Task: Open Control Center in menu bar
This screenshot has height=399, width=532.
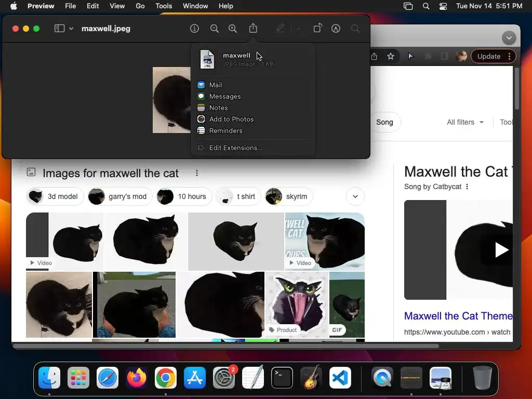Action: pyautogui.click(x=443, y=6)
